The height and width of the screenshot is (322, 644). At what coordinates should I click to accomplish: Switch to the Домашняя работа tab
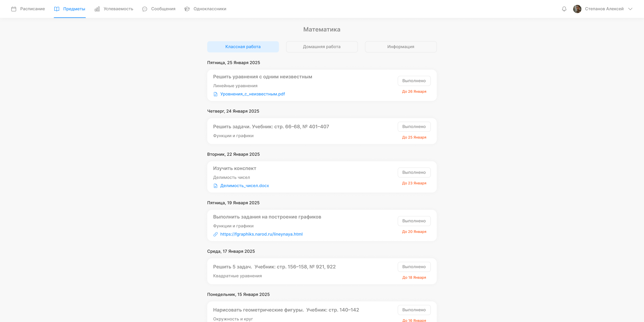click(322, 47)
